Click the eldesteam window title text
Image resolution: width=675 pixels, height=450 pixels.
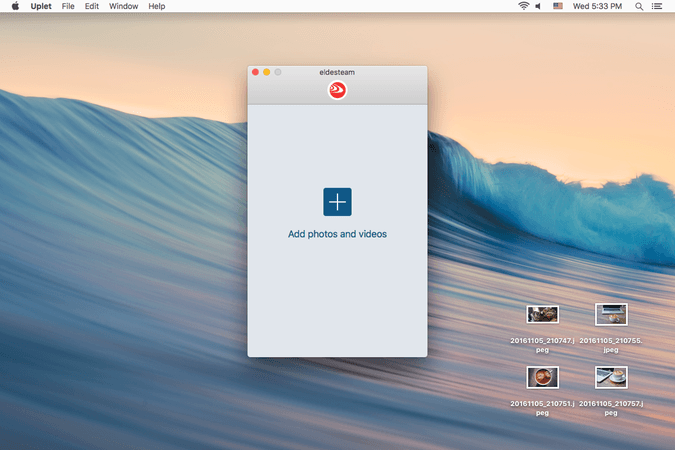point(337,72)
